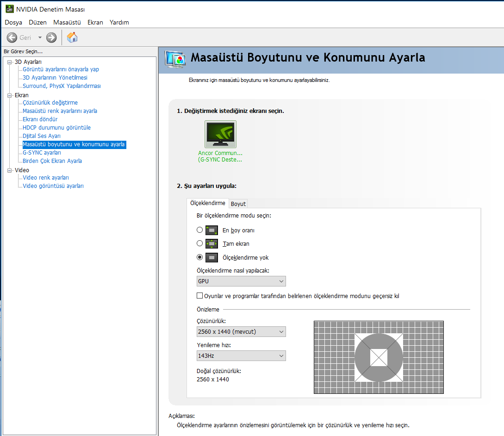
Task: Click the no scaling mode icon
Action: [x=212, y=257]
